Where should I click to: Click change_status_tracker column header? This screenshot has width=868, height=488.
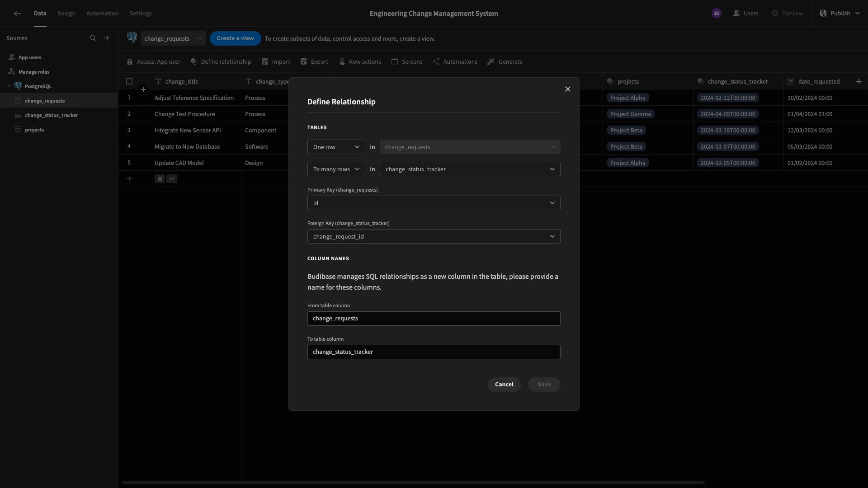tap(738, 81)
